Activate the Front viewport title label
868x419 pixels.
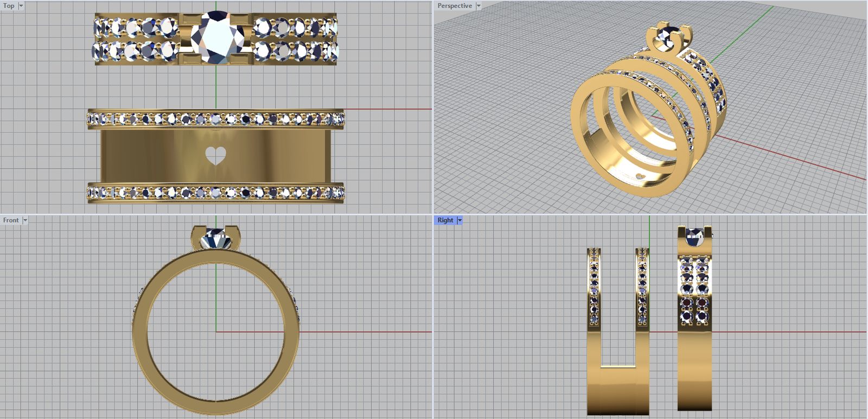coord(11,220)
